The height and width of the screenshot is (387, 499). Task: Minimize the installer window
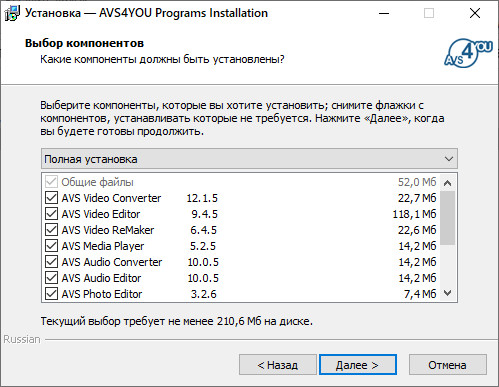click(384, 13)
